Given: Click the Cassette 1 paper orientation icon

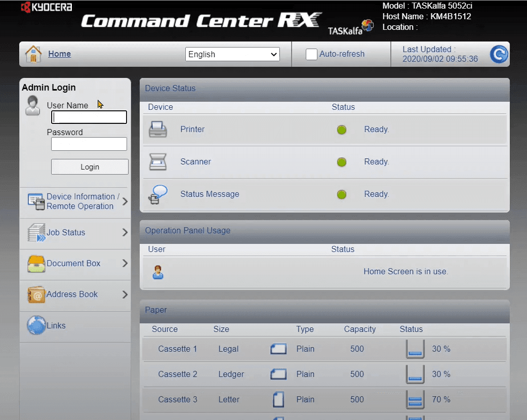Looking at the screenshot, I should [278, 349].
